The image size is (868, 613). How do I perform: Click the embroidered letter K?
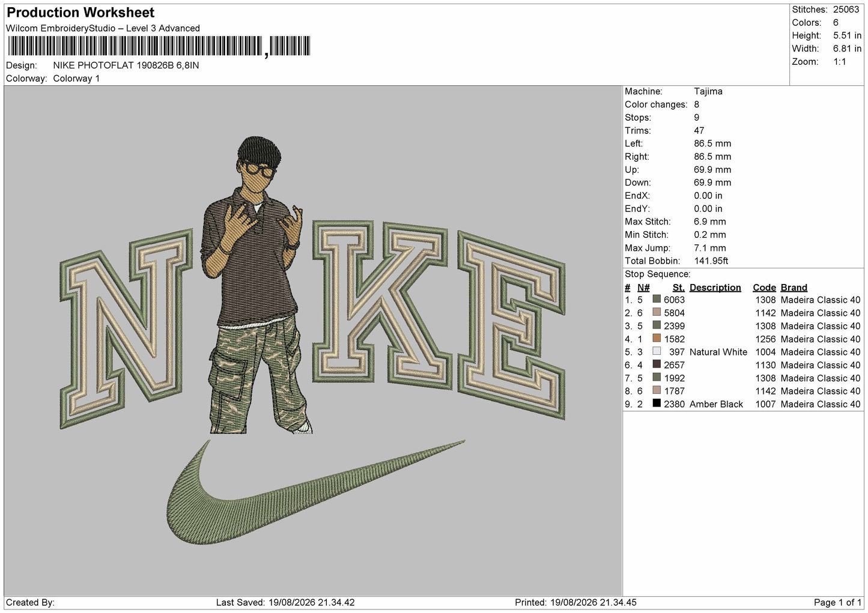[381, 304]
